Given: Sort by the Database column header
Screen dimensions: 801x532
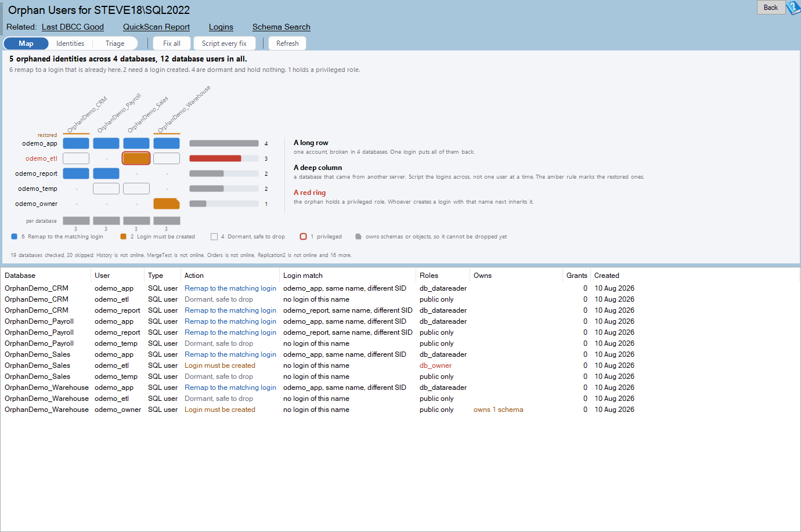Looking at the screenshot, I should (x=45, y=276).
